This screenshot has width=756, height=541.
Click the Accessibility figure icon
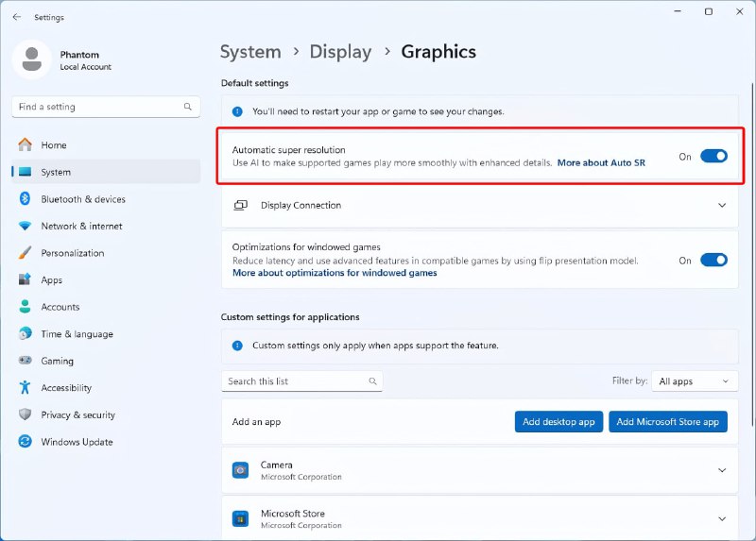point(26,387)
